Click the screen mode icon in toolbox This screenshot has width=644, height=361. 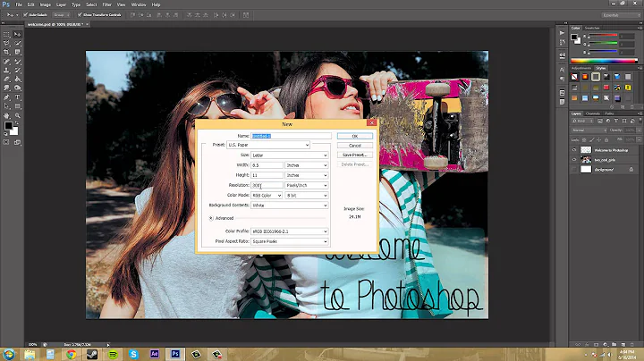(17, 142)
